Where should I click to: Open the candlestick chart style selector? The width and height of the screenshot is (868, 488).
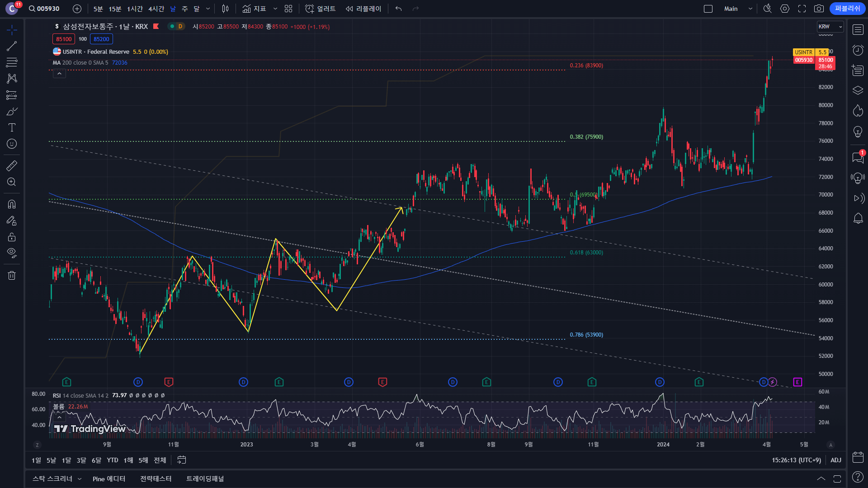(x=226, y=9)
